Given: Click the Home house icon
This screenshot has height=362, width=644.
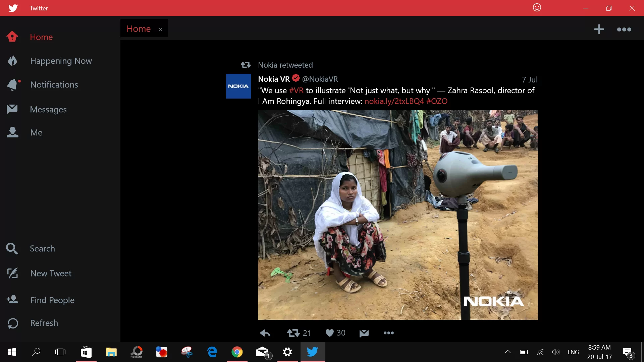Looking at the screenshot, I should click(x=12, y=37).
